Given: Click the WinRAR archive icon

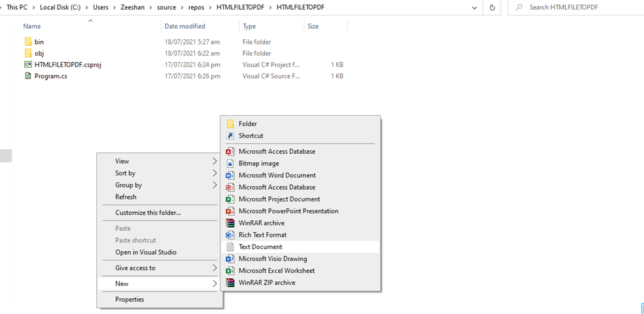Looking at the screenshot, I should (x=230, y=223).
